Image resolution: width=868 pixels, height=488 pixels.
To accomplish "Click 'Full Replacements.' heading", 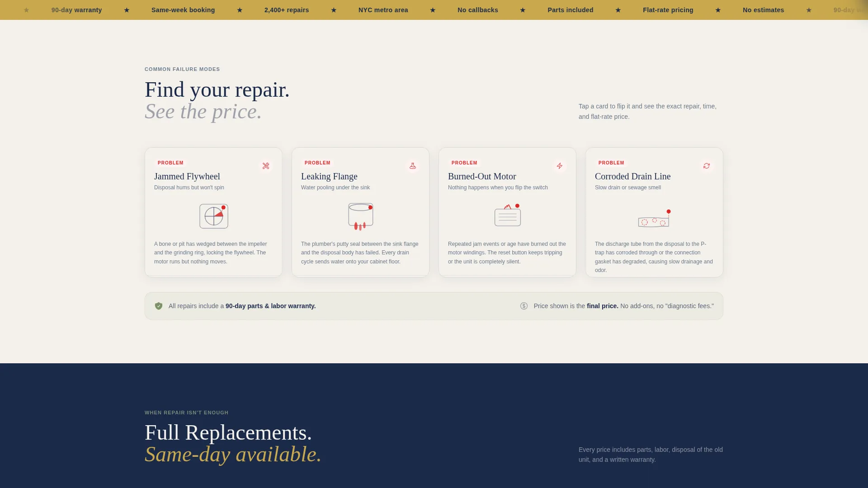I will (x=228, y=432).
